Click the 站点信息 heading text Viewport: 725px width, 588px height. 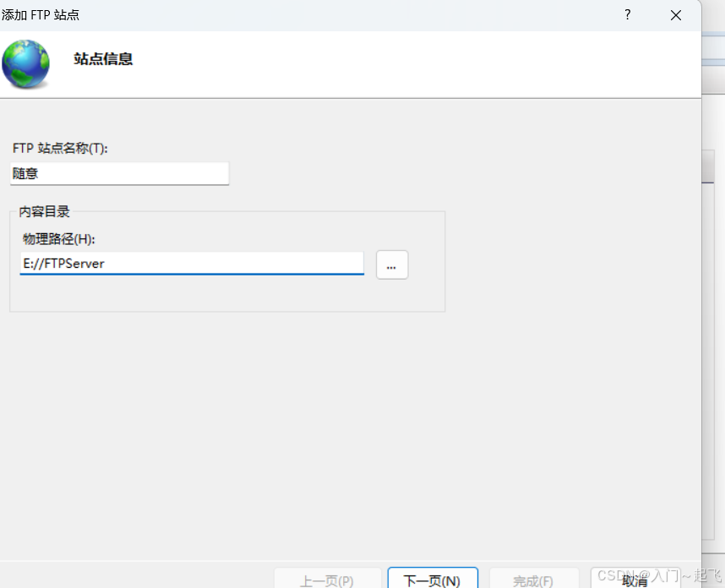(x=103, y=59)
